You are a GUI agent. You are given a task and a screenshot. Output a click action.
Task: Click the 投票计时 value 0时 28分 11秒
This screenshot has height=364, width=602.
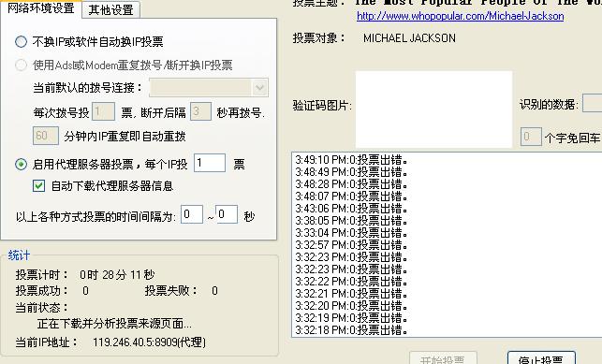117,274
